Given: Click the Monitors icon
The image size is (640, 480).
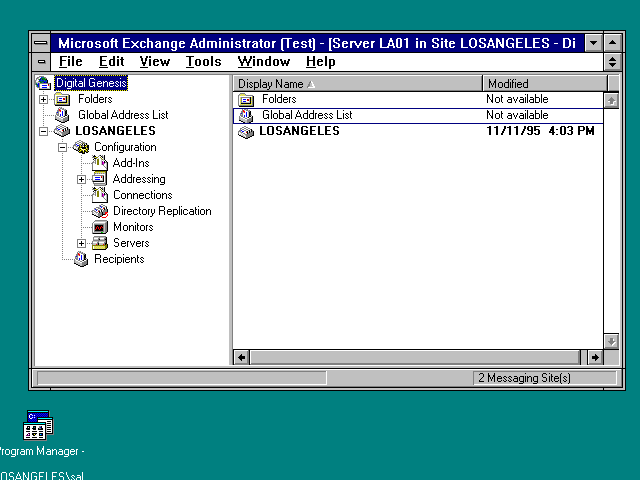Looking at the screenshot, I should [100, 227].
